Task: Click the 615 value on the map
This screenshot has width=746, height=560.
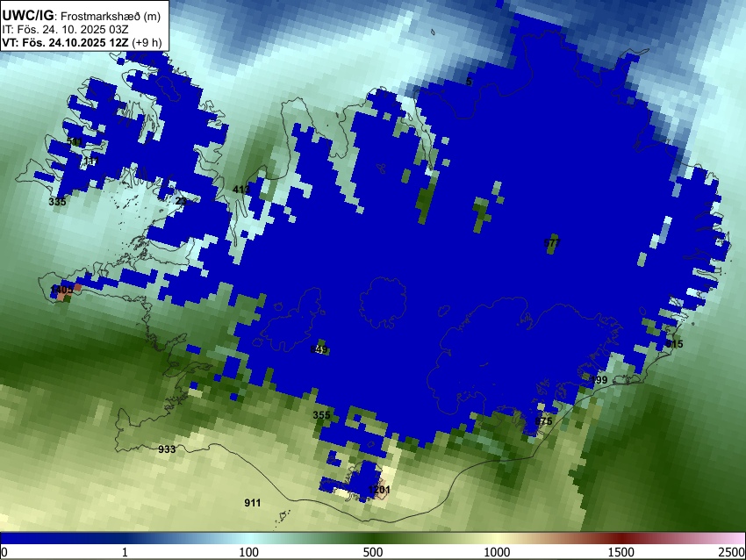Action: click(x=674, y=344)
